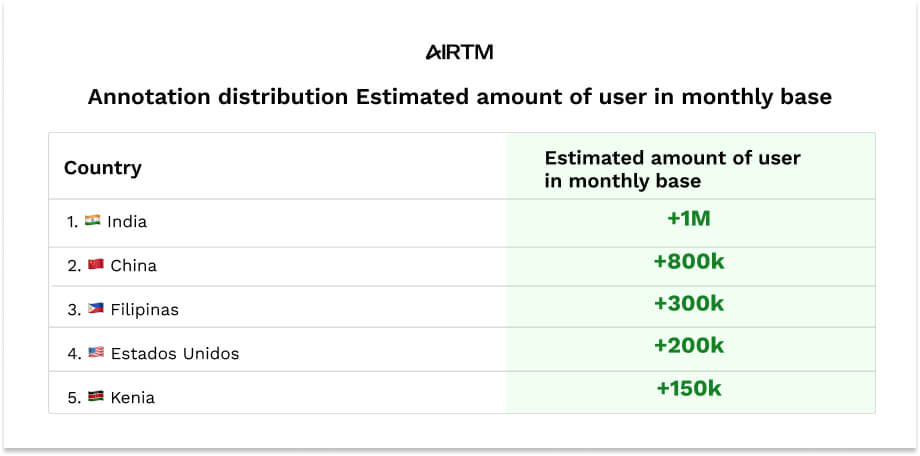Select the India row label

[x=127, y=222]
